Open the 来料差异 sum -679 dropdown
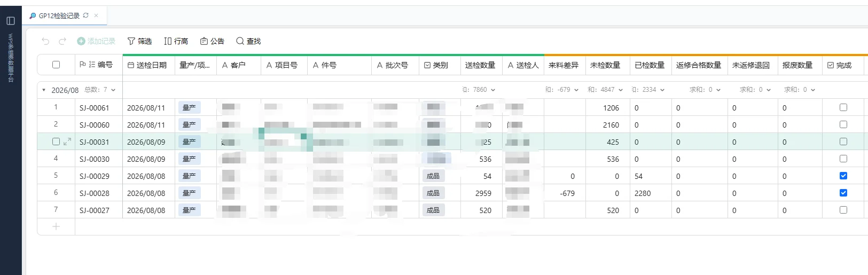Screen dimensions: 868x275 (562, 90)
